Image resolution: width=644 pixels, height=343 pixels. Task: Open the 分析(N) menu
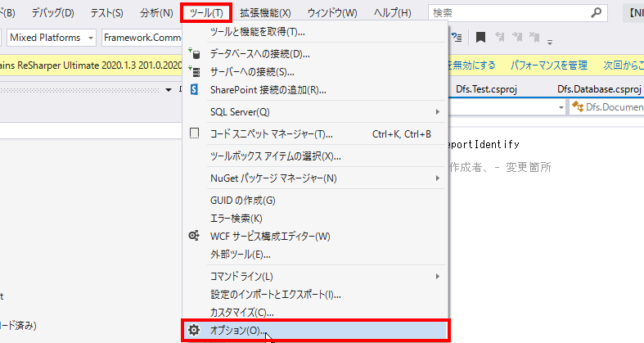tap(156, 13)
